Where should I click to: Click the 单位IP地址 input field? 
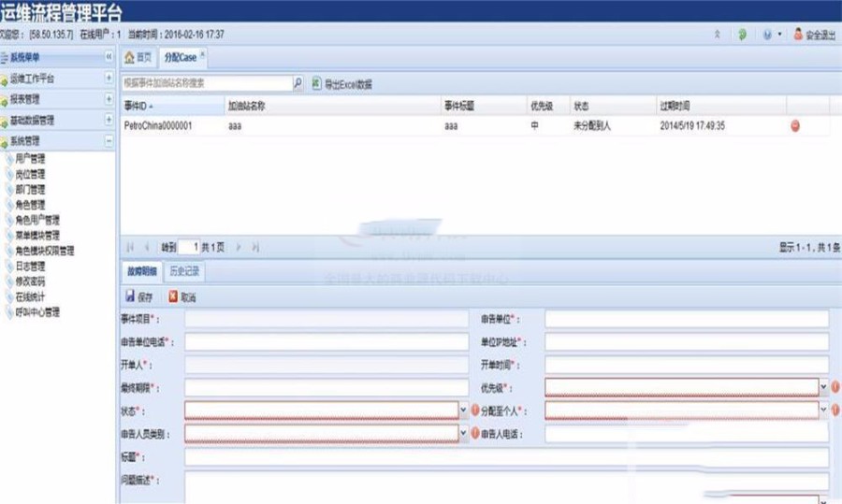(687, 342)
